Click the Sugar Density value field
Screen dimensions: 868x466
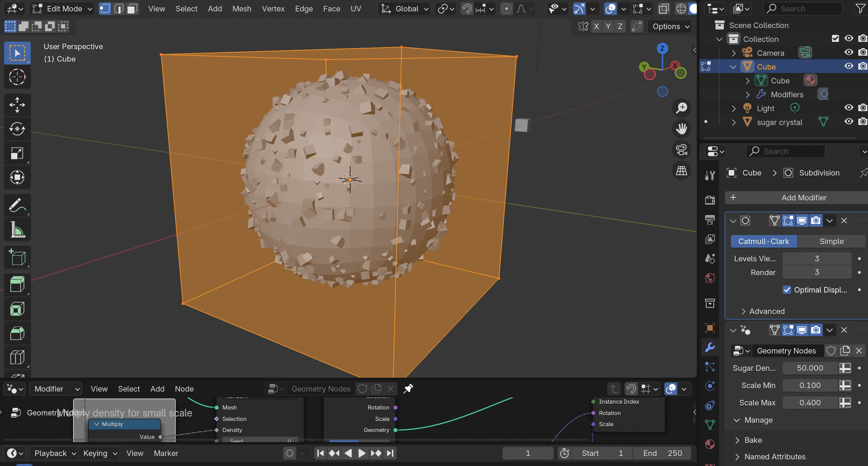(x=809, y=368)
